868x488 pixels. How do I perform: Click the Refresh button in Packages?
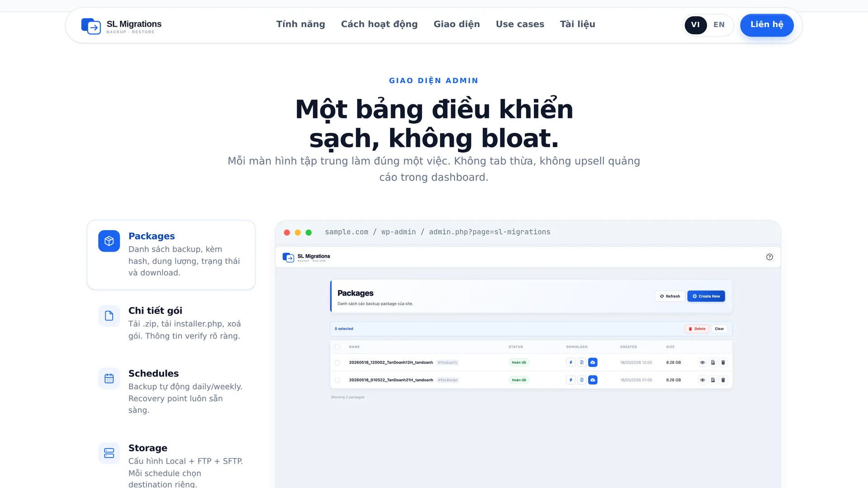(670, 296)
